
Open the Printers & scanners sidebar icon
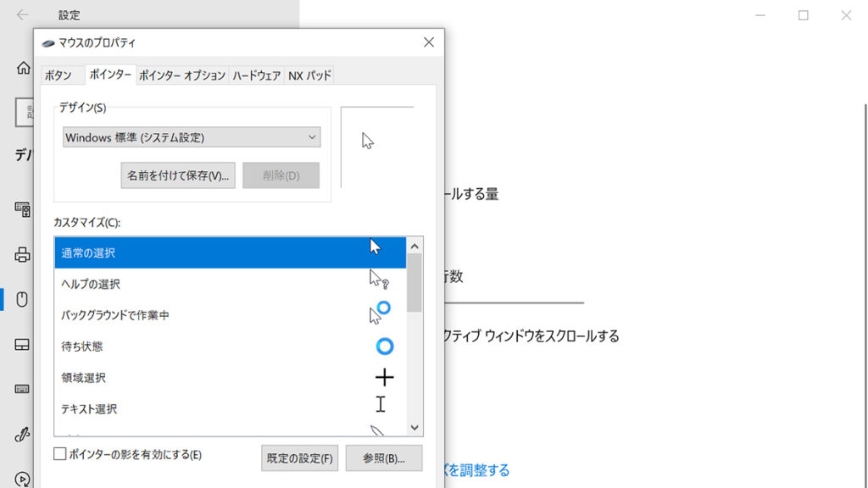pos(23,254)
